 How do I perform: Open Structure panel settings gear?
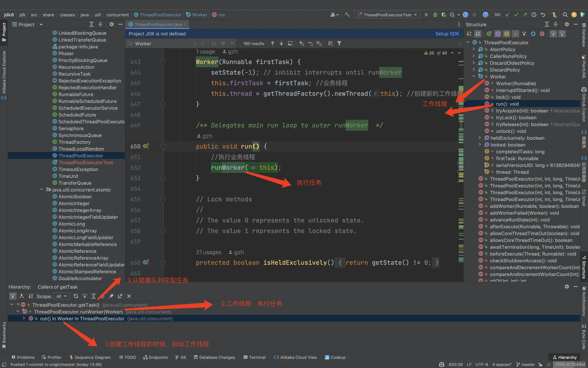click(567, 24)
